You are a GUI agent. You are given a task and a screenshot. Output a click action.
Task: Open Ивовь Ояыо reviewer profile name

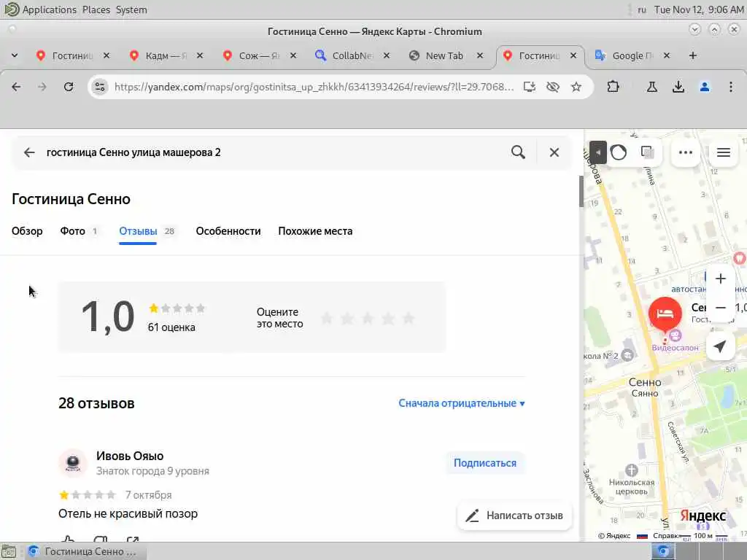[130, 456]
